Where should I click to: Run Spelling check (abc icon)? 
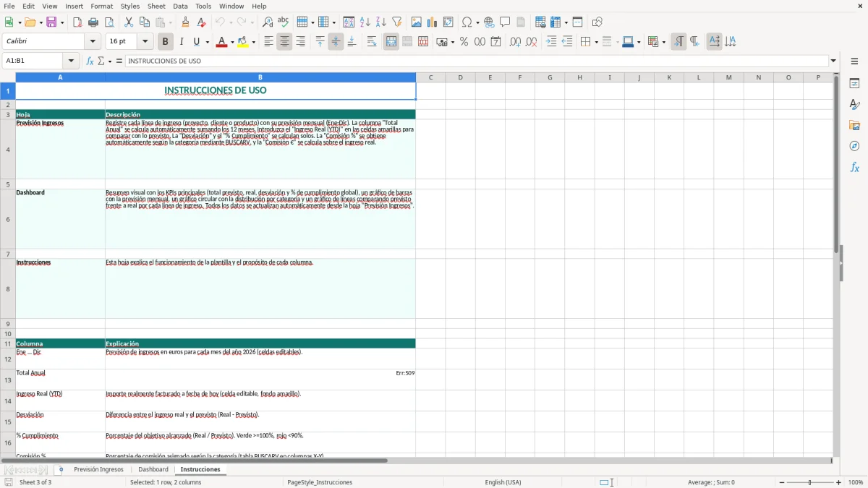pyautogui.click(x=284, y=22)
